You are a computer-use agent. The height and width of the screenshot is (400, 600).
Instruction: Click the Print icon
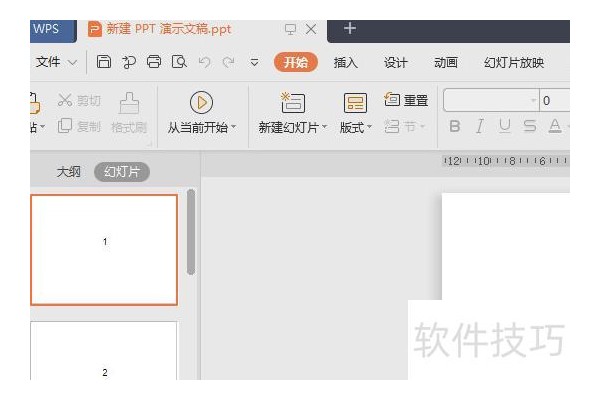[x=154, y=62]
